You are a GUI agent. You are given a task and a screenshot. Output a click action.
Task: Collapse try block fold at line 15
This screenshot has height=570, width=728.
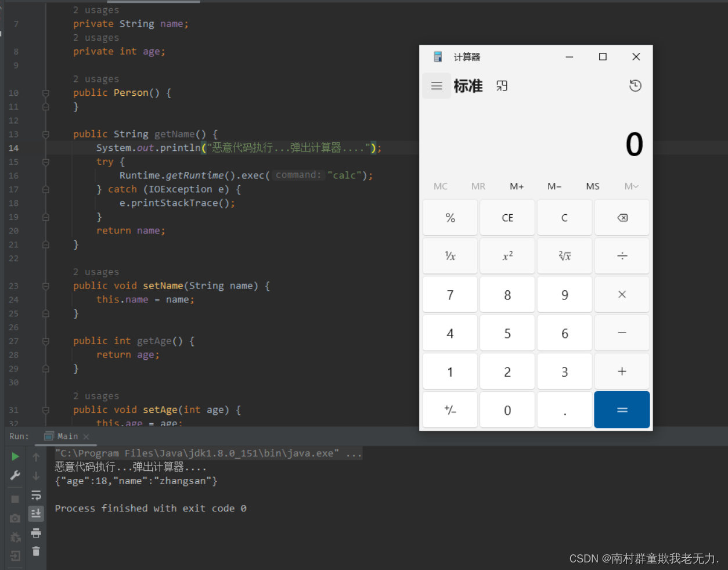pos(46,162)
